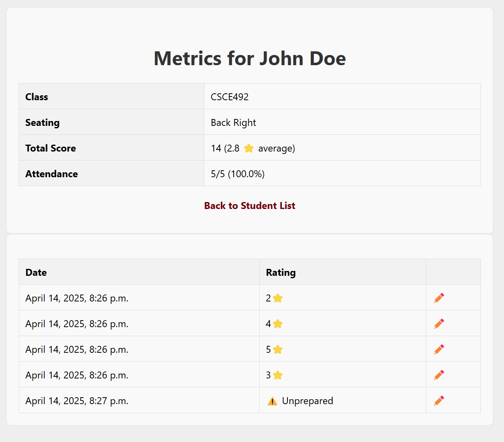The image size is (504, 442).
Task: Click the Unprepared rating text
Action: point(307,401)
